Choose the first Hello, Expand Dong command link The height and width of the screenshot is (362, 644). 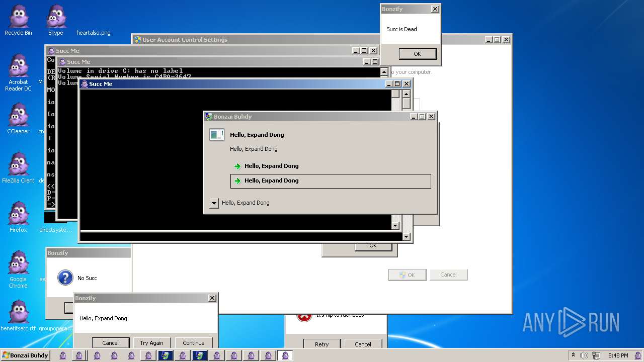[331, 166]
